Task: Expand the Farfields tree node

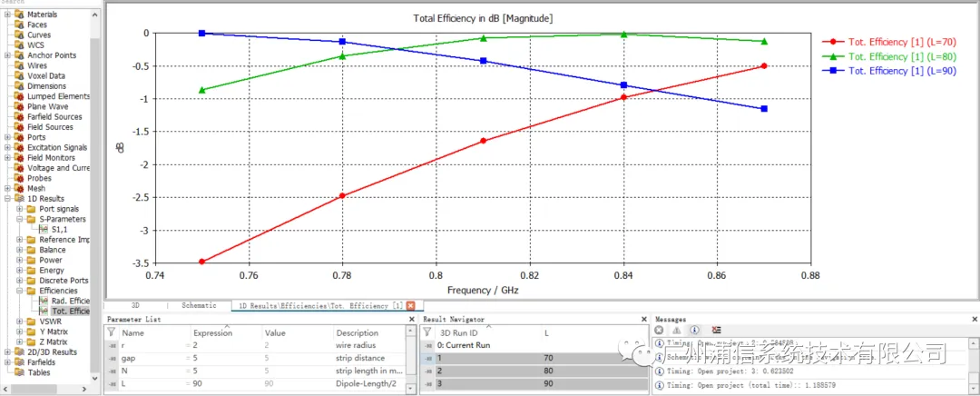Action: point(7,362)
